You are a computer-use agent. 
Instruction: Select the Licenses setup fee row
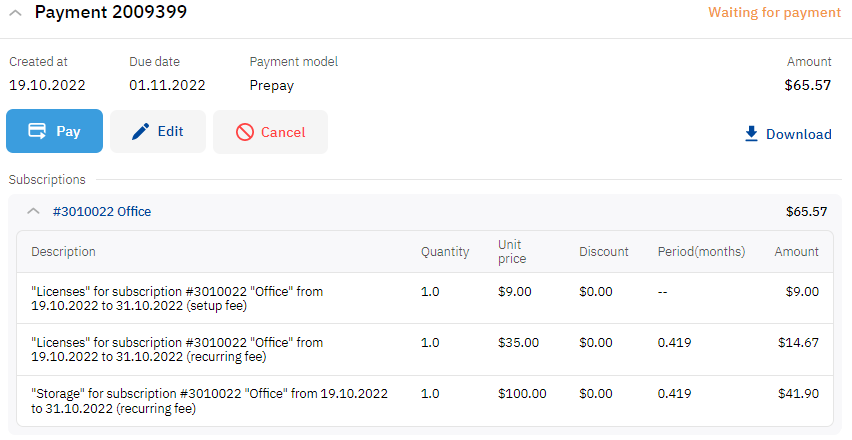(x=425, y=298)
